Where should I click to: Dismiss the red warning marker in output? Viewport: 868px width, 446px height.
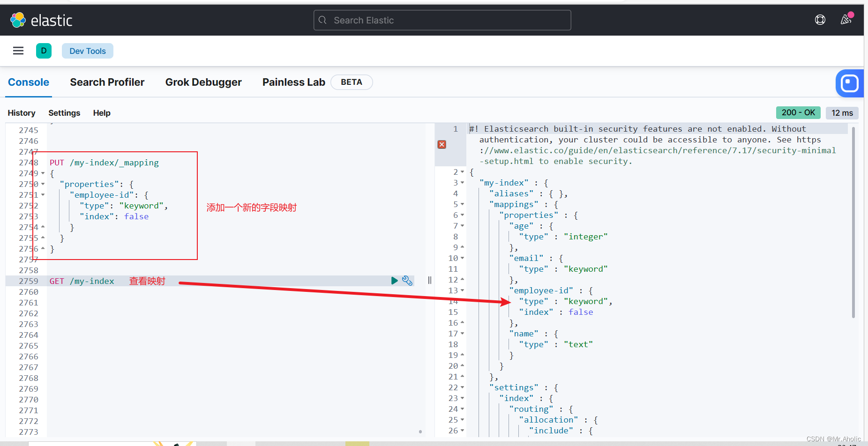441,144
